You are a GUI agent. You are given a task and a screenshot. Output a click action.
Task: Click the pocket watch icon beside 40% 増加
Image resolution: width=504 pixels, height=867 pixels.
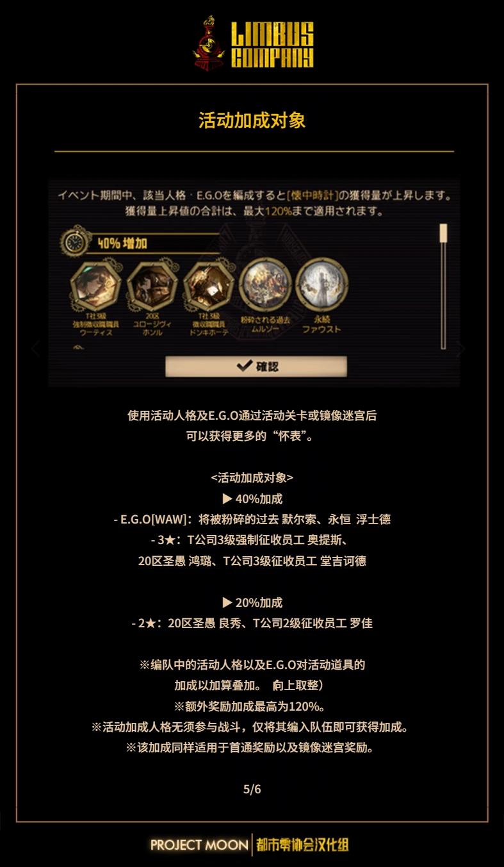coord(76,242)
